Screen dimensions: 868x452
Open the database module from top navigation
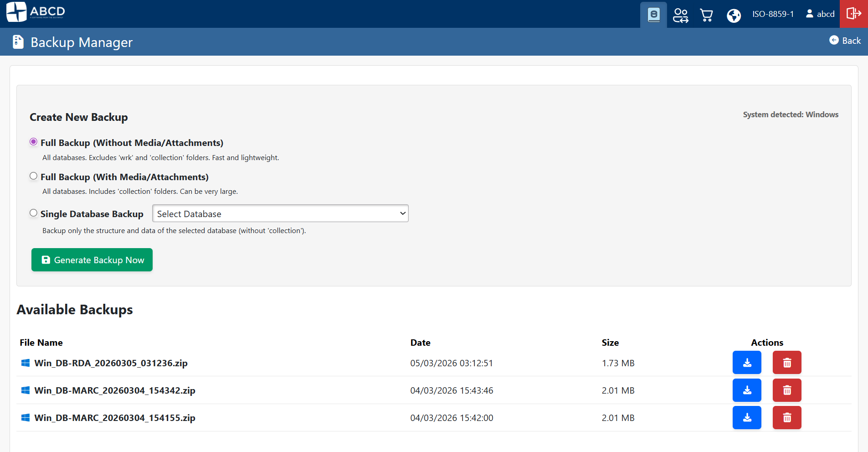[653, 14]
